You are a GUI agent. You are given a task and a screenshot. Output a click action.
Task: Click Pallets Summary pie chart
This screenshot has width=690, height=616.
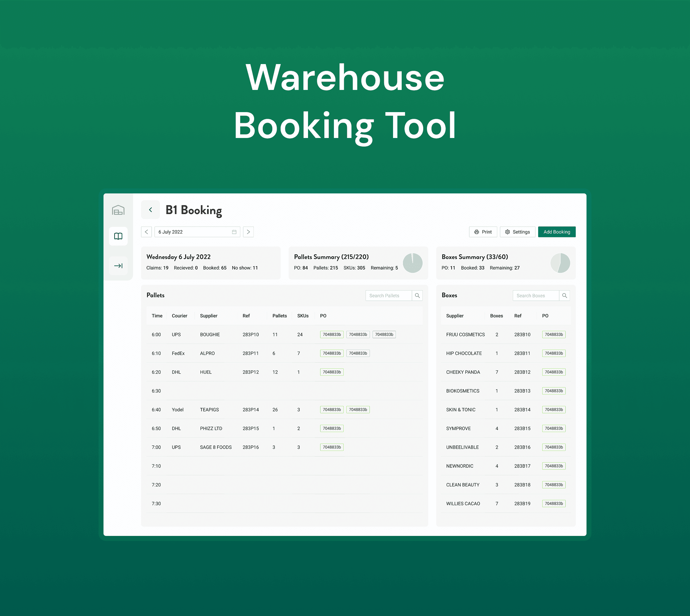click(412, 263)
